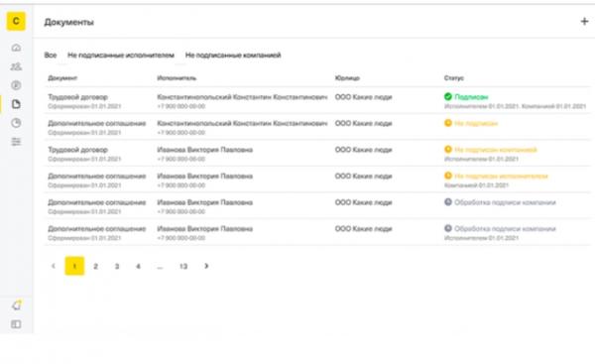The image size is (595, 364).
Task: Click the Юрлицо column header
Action: (347, 78)
